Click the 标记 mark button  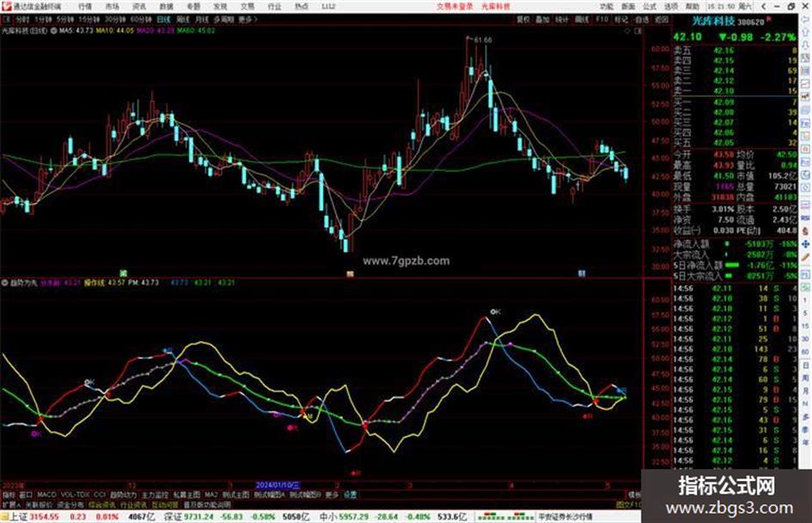pos(621,20)
